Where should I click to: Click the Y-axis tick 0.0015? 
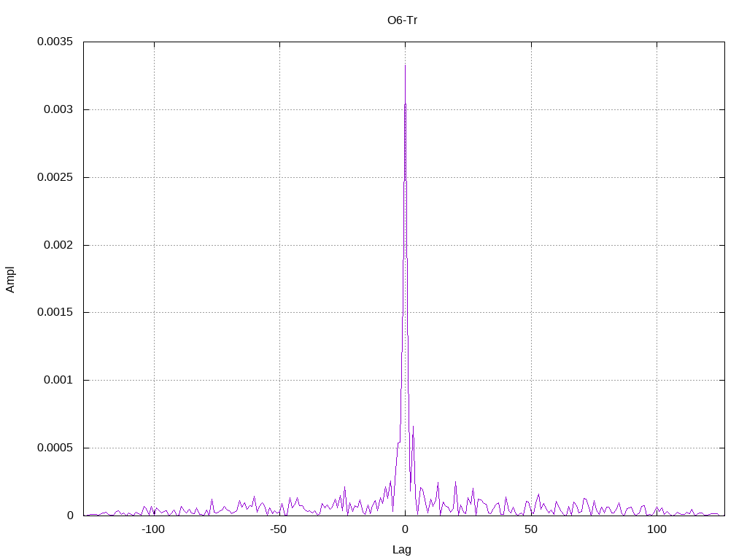tap(55, 312)
